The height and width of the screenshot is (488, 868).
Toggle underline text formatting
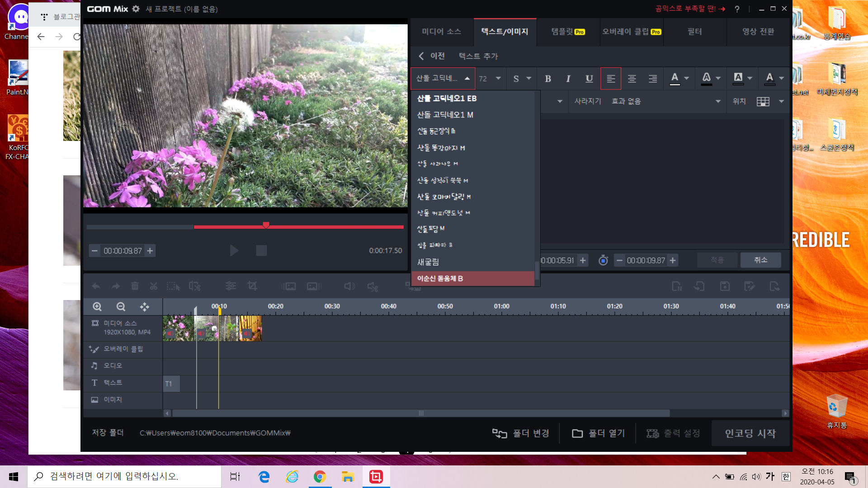pos(589,79)
